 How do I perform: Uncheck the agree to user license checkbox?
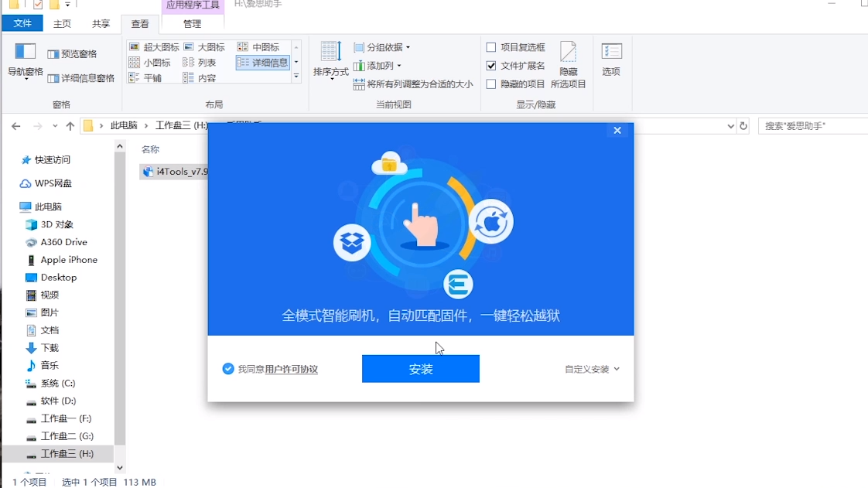click(x=228, y=369)
